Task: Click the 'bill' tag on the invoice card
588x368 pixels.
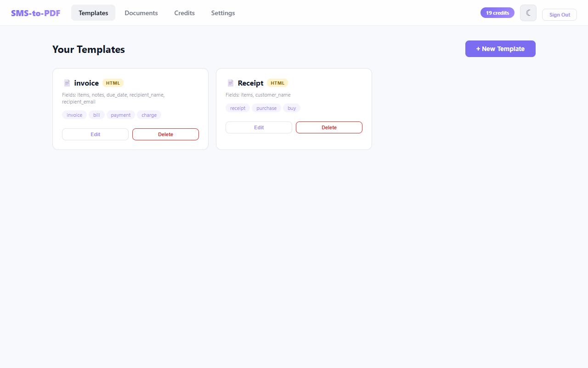Action: (x=96, y=115)
